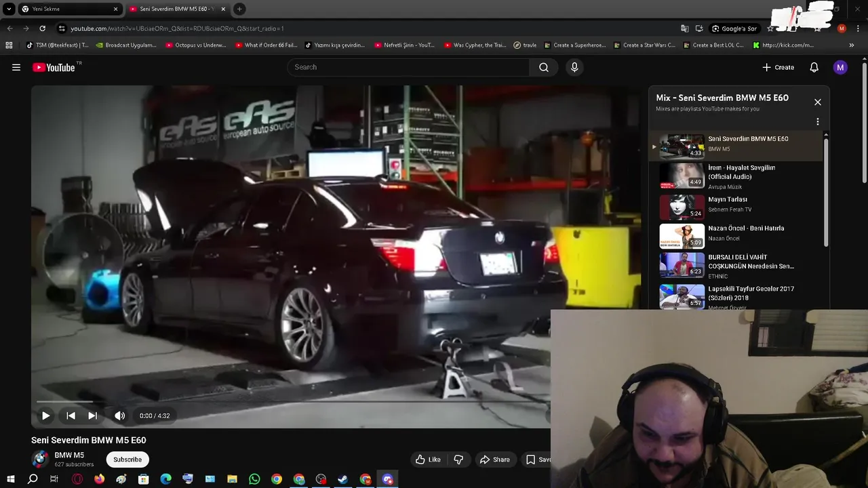This screenshot has width=868, height=488.
Task: Open BURSALI DELİ VAHİT video thumbnail
Action: (682, 264)
